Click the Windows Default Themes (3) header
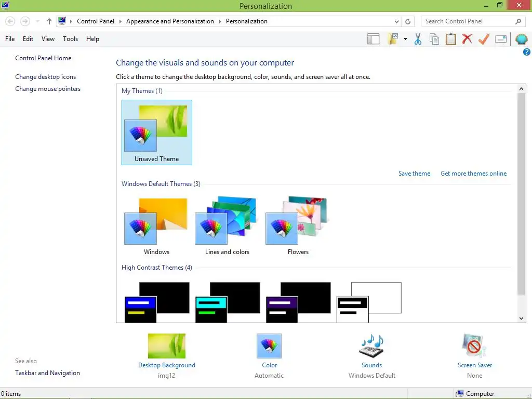 (161, 184)
